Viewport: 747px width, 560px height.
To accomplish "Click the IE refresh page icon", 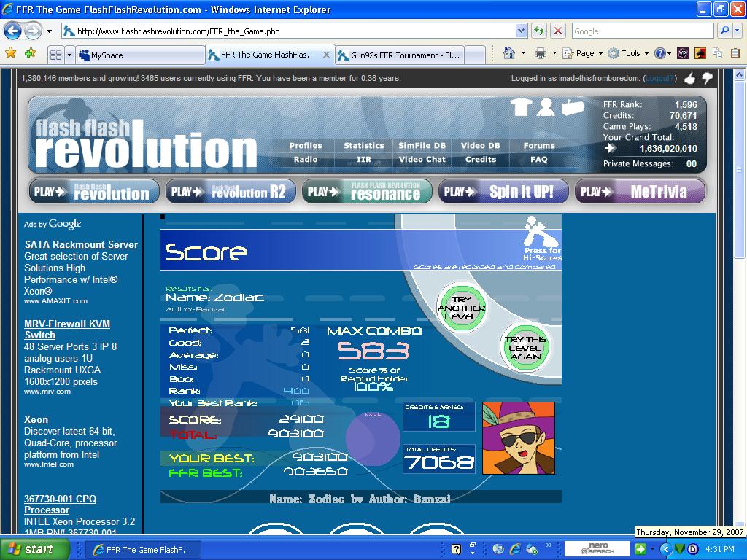I will [539, 31].
